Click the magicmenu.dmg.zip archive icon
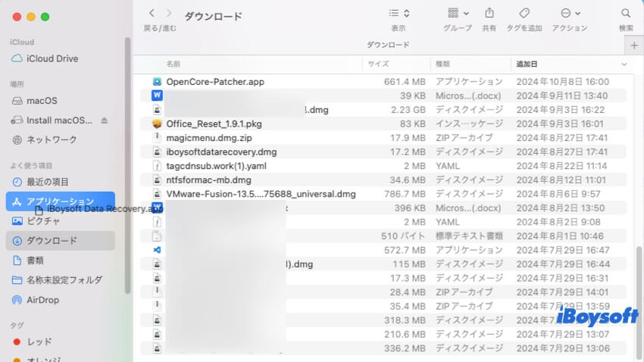The width and height of the screenshot is (644, 362). point(157,138)
